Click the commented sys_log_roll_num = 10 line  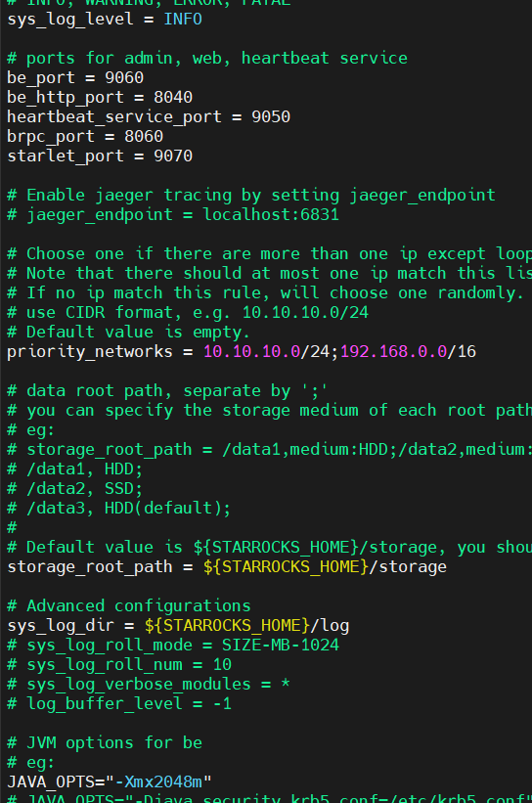(x=119, y=665)
